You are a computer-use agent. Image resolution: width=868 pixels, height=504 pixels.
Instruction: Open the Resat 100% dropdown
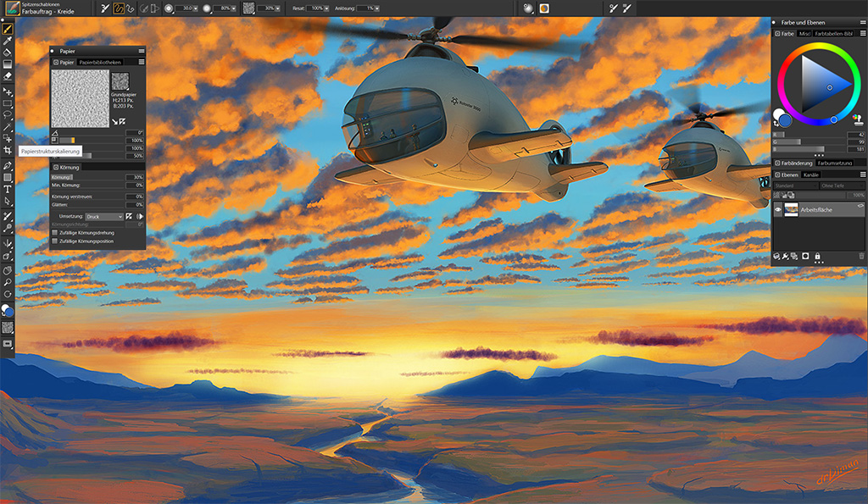(326, 8)
